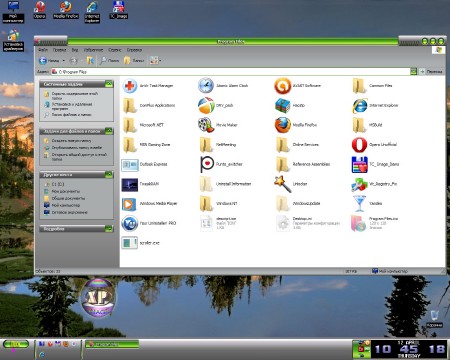This screenshot has width=450, height=360.
Task: Open the Mozilla Firefox icon in Program Files
Action: [x=282, y=125]
